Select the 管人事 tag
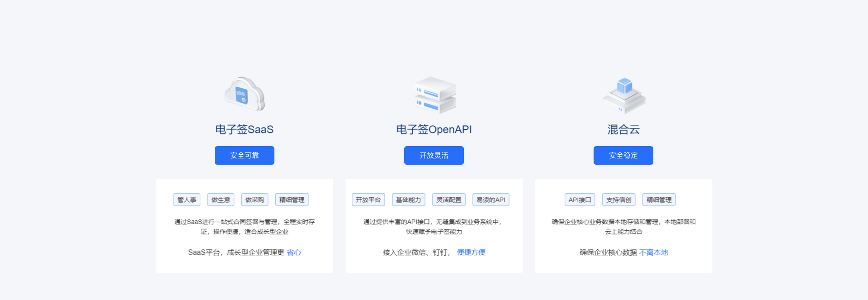The image size is (868, 300). click(x=187, y=200)
